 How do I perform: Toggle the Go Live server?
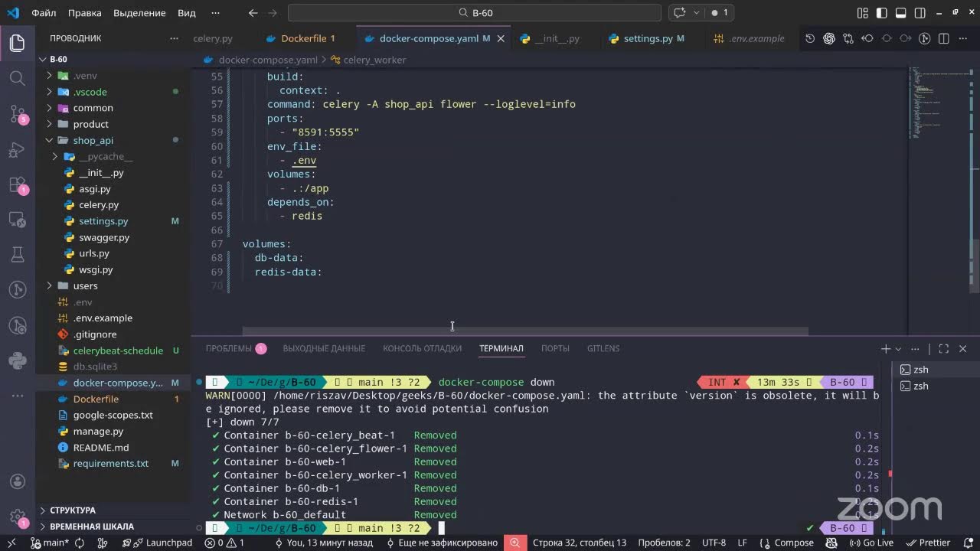870,543
